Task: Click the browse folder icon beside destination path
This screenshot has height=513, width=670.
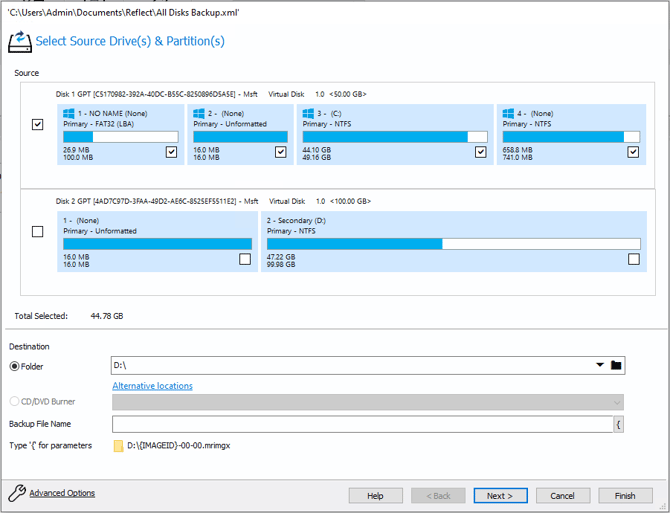Action: pyautogui.click(x=616, y=366)
